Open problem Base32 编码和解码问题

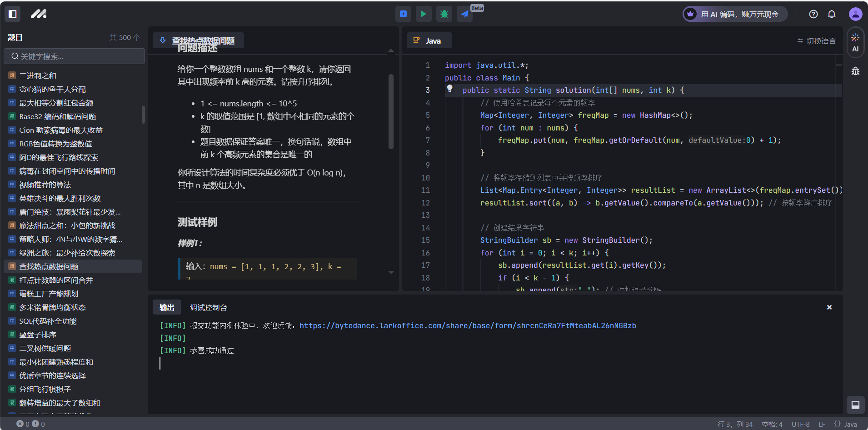point(73,116)
